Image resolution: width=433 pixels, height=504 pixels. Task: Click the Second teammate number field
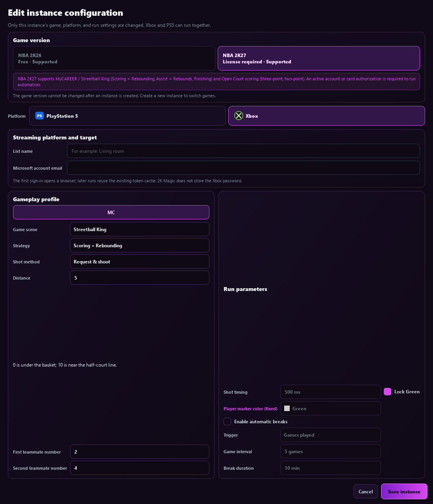click(140, 468)
